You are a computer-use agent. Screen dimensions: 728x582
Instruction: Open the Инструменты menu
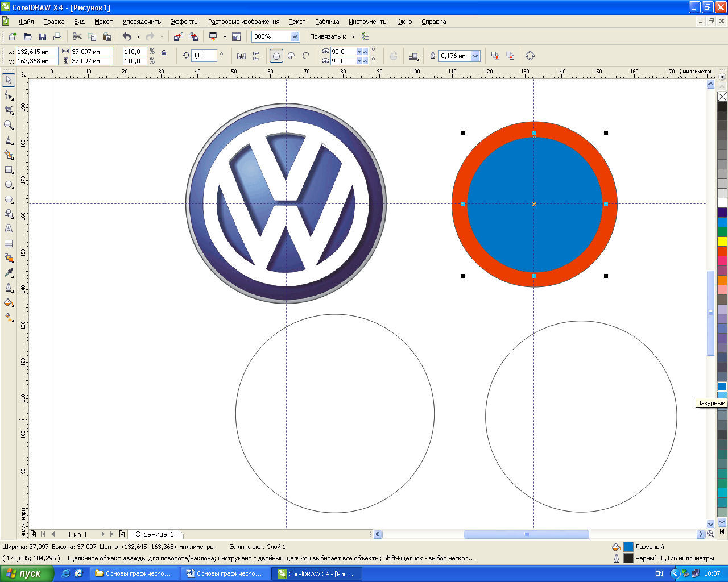[368, 22]
